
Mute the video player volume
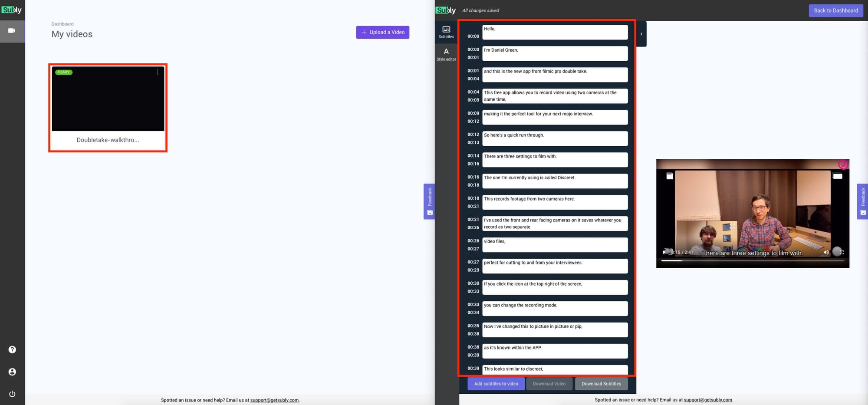[x=826, y=252]
